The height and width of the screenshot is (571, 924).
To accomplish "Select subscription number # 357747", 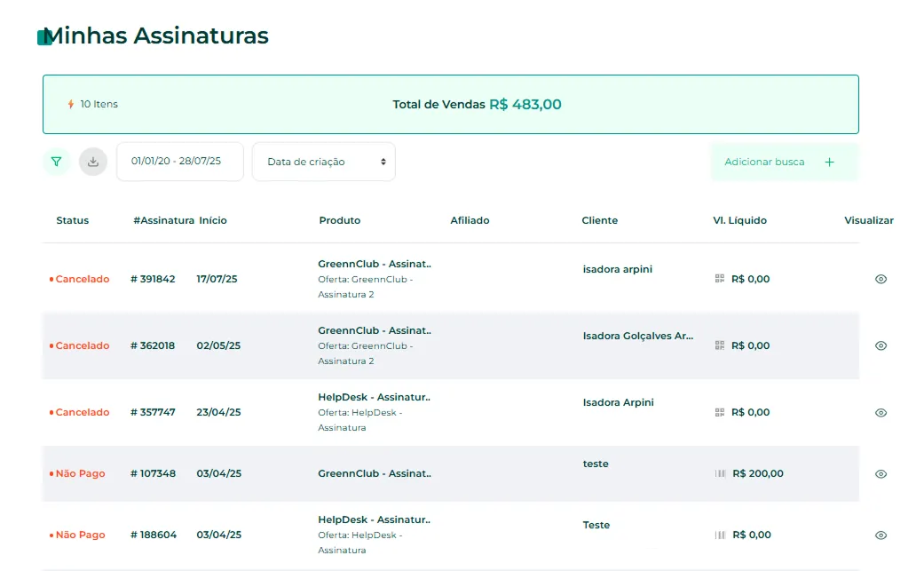I will (x=153, y=412).
